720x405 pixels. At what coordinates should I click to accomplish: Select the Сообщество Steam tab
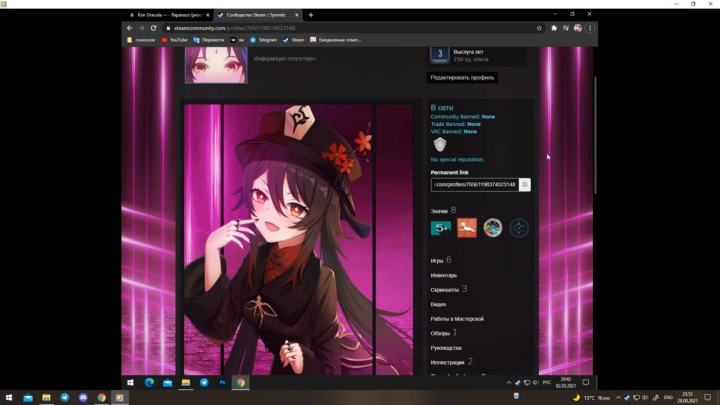255,15
